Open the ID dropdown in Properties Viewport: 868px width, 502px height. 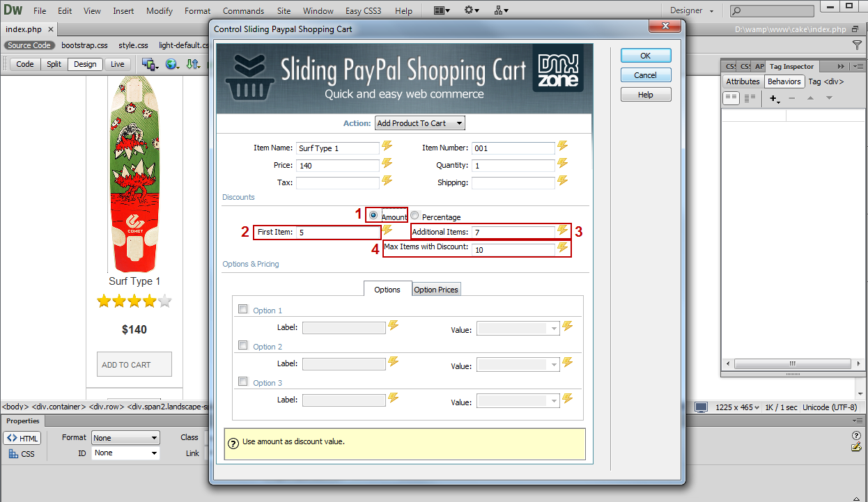[x=125, y=453]
